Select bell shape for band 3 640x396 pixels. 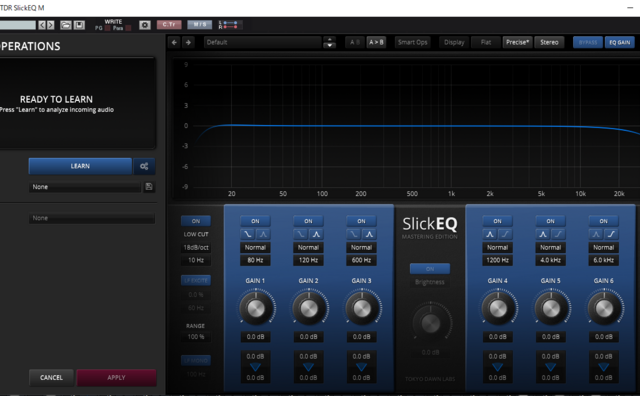[369, 234]
